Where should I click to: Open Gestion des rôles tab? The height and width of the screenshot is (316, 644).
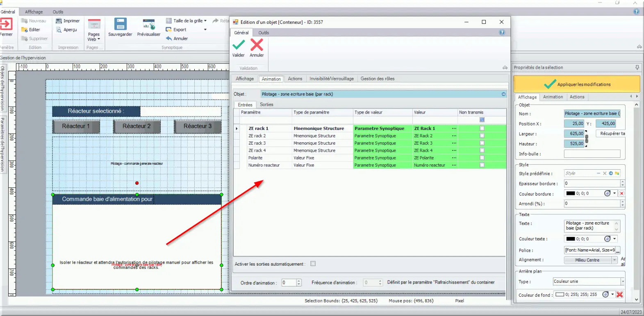[x=378, y=79]
